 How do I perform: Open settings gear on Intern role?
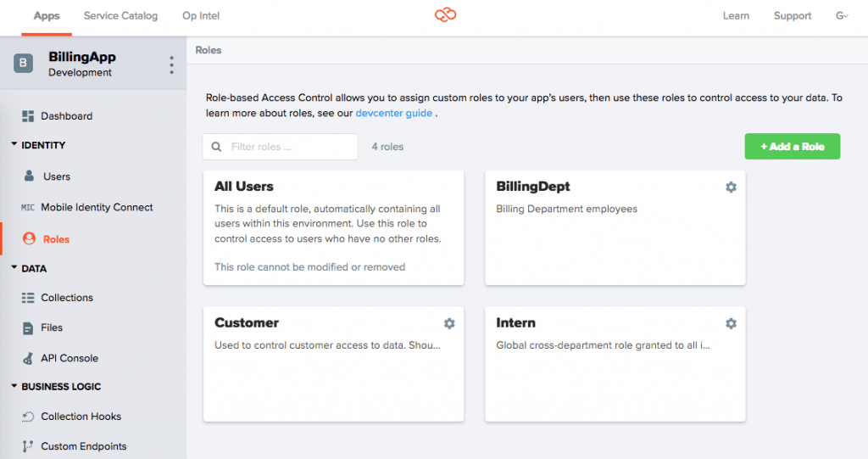pos(731,323)
